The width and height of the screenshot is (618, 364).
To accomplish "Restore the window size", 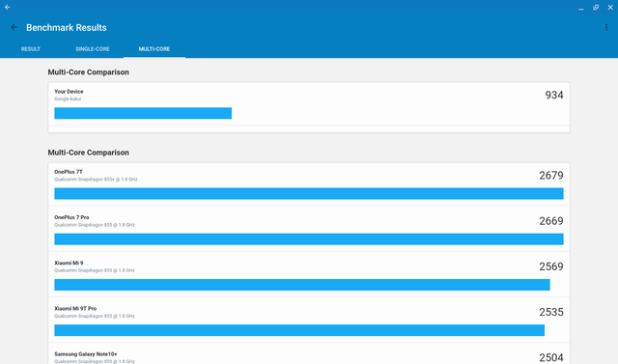I will [596, 7].
